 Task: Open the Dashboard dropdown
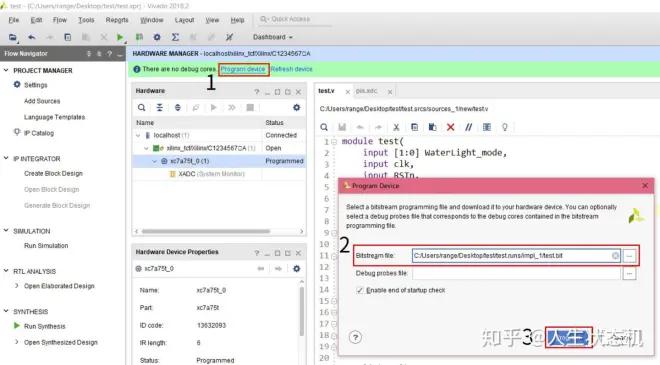(272, 37)
